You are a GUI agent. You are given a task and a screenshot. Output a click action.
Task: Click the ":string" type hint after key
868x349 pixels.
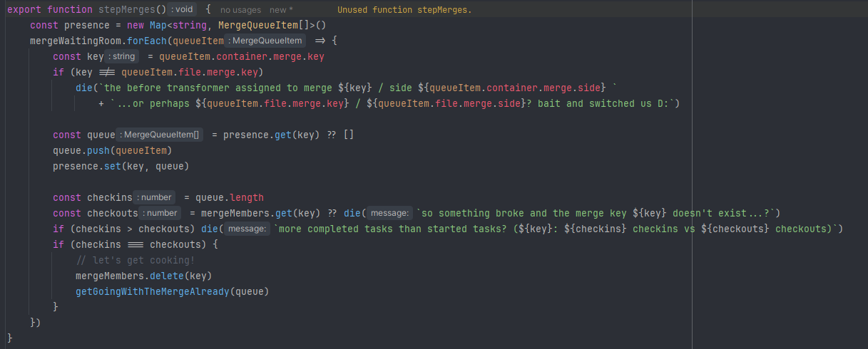[x=121, y=56]
